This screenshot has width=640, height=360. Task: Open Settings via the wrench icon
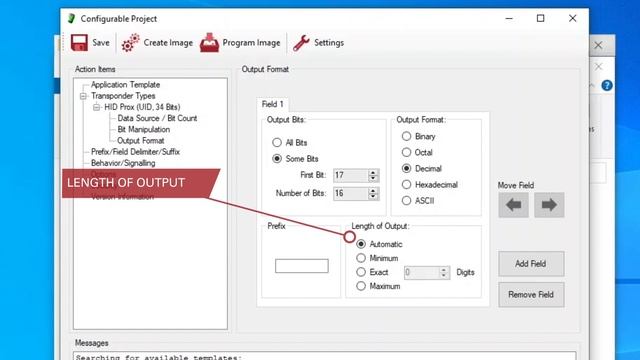click(301, 42)
